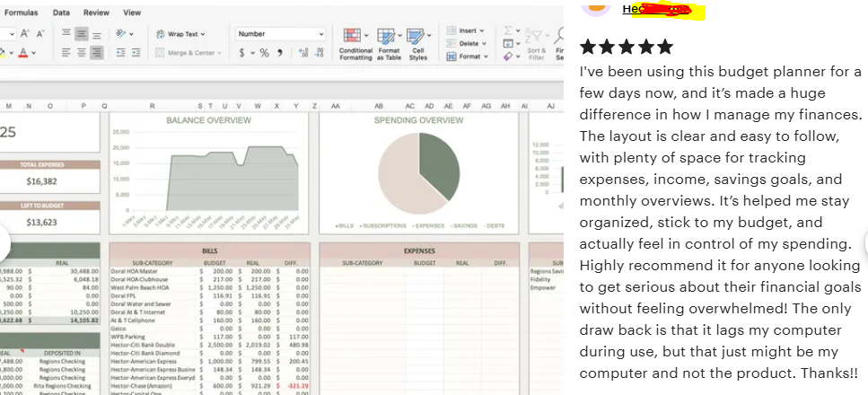The width and height of the screenshot is (868, 395).
Task: Click the Delete cells button
Action: 468,43
